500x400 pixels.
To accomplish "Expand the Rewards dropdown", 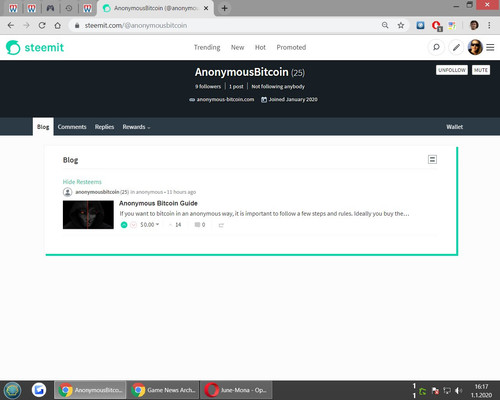I will (136, 127).
